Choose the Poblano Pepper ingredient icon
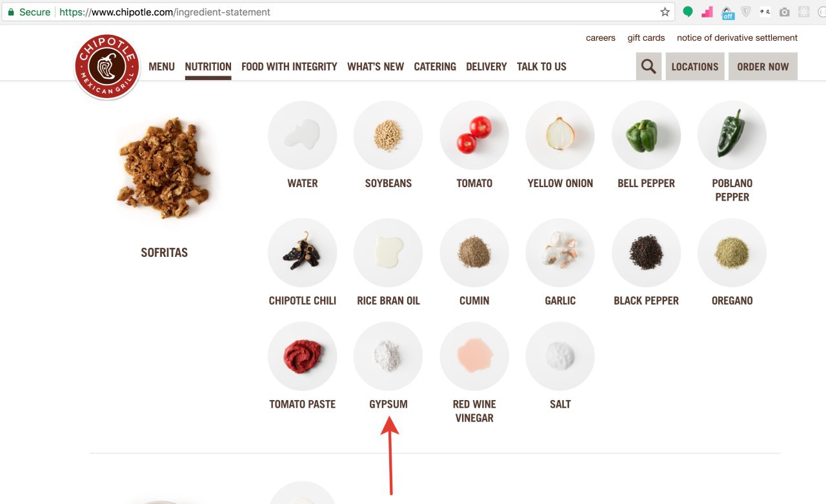Screen dimensions: 826x504 pos(732,136)
